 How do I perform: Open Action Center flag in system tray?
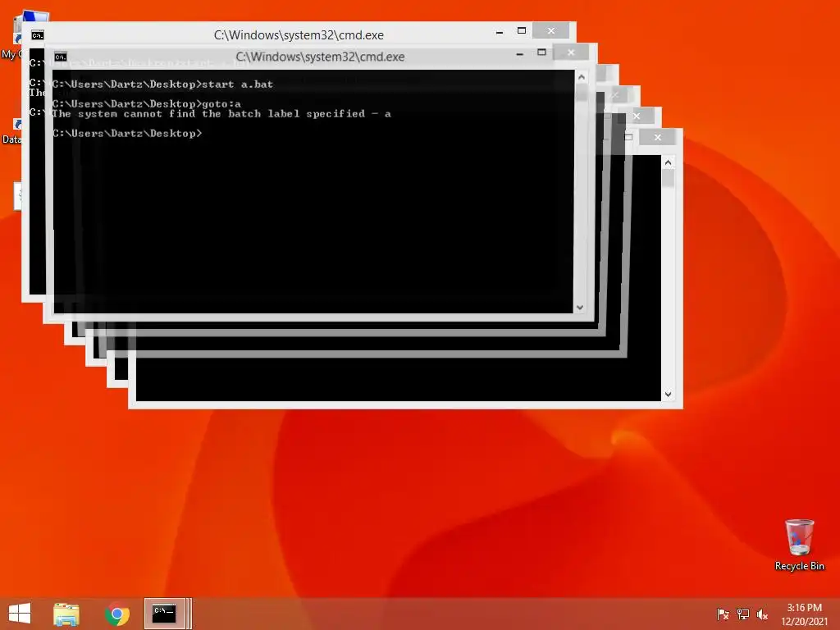(x=723, y=614)
